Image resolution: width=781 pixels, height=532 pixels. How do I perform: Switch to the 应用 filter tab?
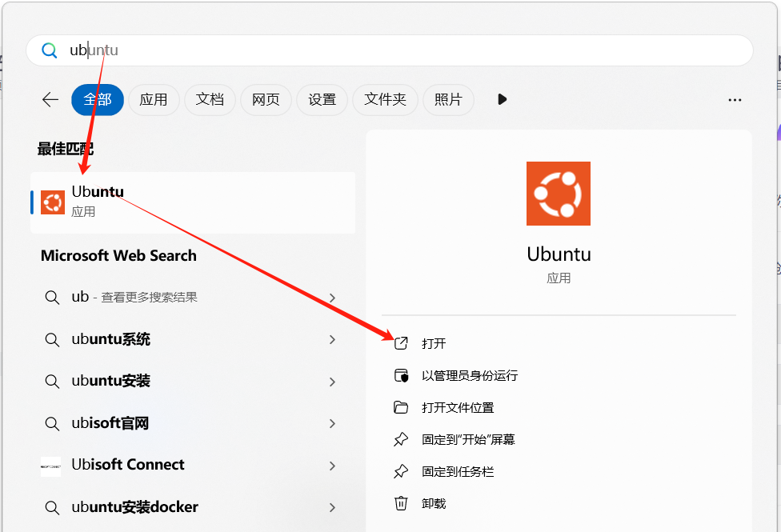coord(154,100)
